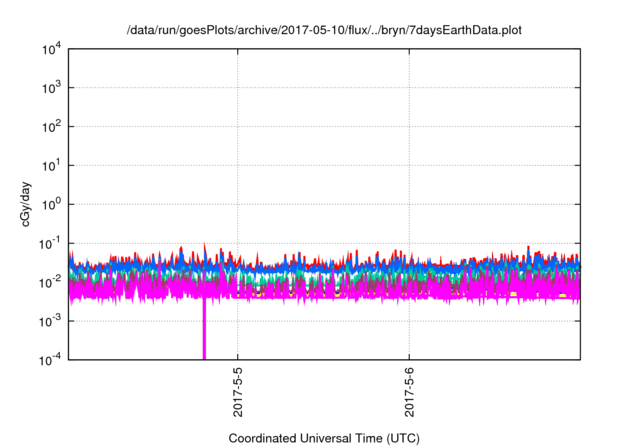Click the 10^1 y-axis tick label

51,165
